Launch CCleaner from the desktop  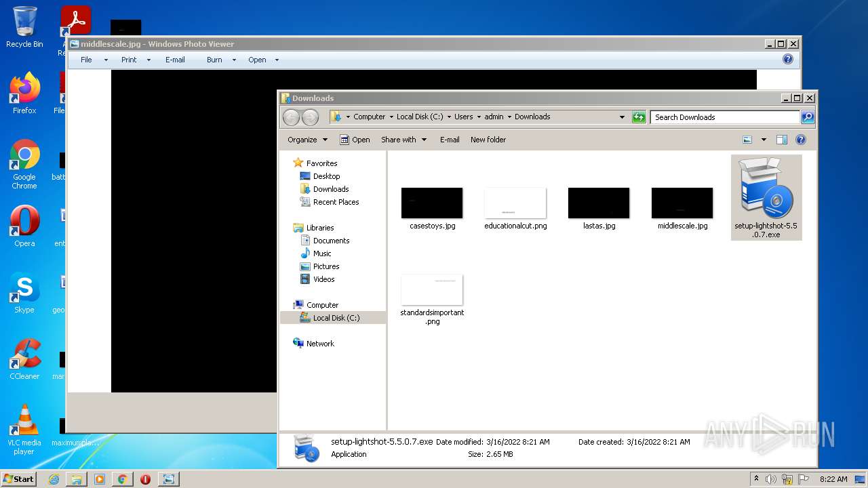(24, 359)
